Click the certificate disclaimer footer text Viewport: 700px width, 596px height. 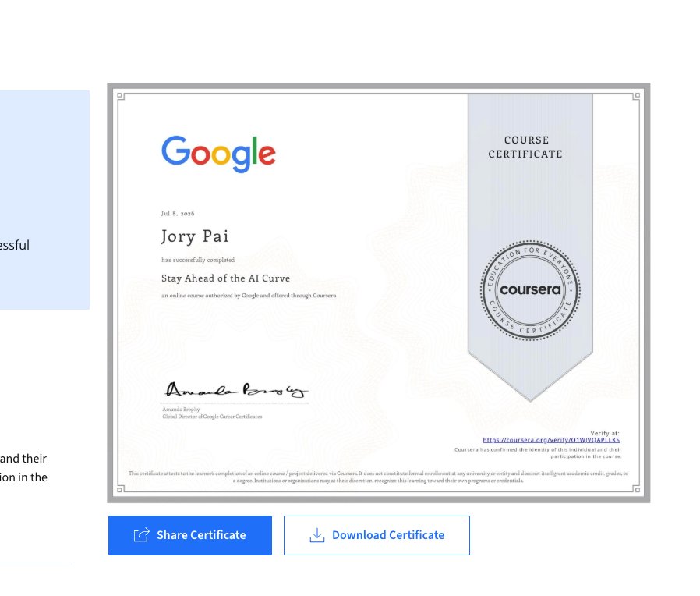378,477
